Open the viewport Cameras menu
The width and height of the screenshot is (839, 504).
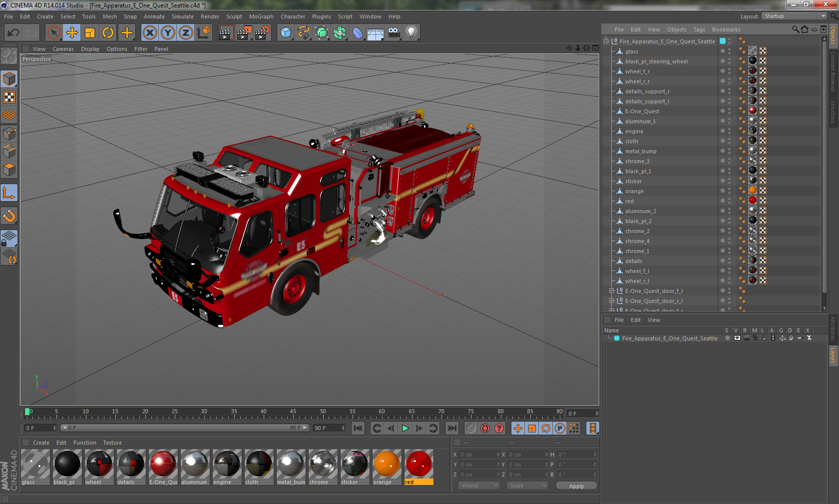coord(63,49)
